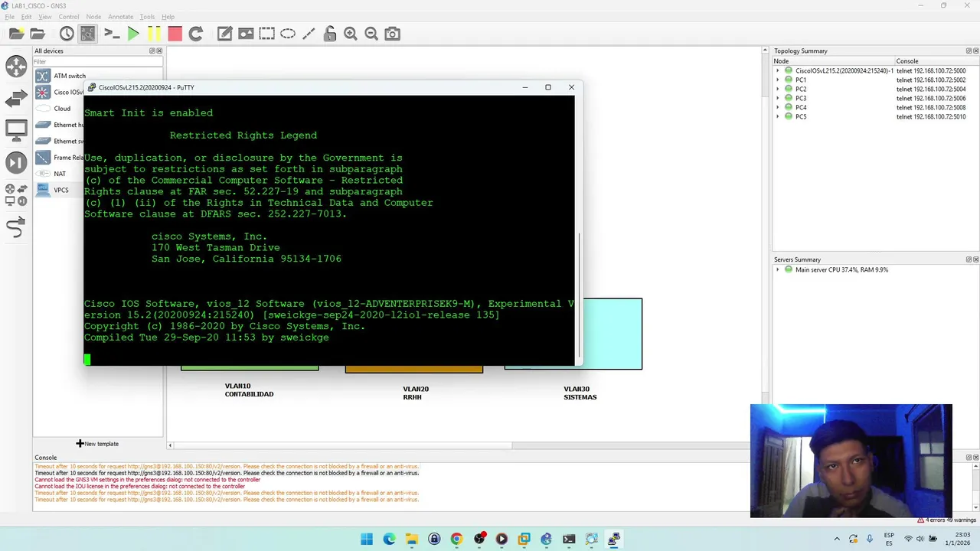Select the Draw line tool

[309, 34]
